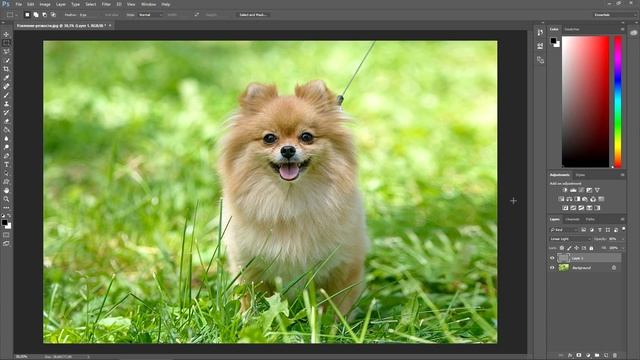Add a Photo Filter adjustment

coord(585,199)
